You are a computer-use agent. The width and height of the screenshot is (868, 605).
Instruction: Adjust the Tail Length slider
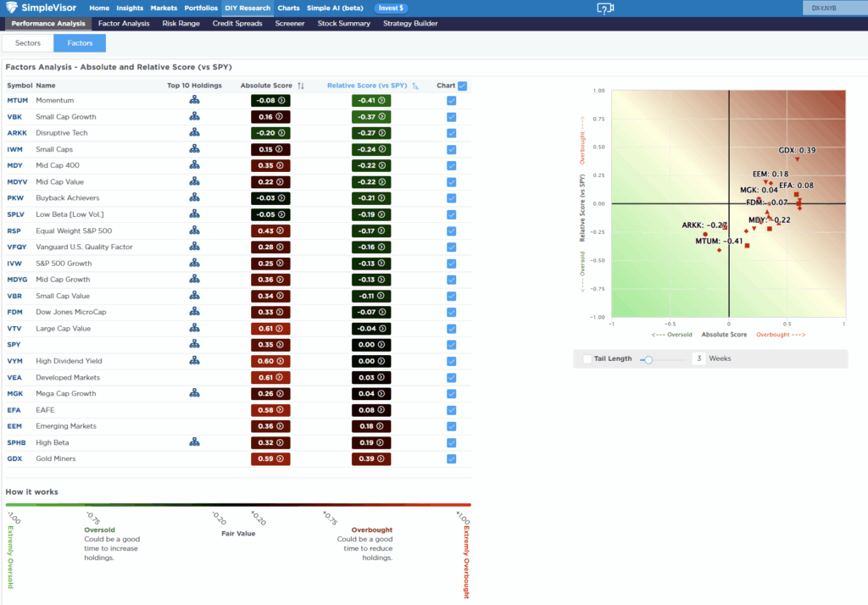coord(649,358)
